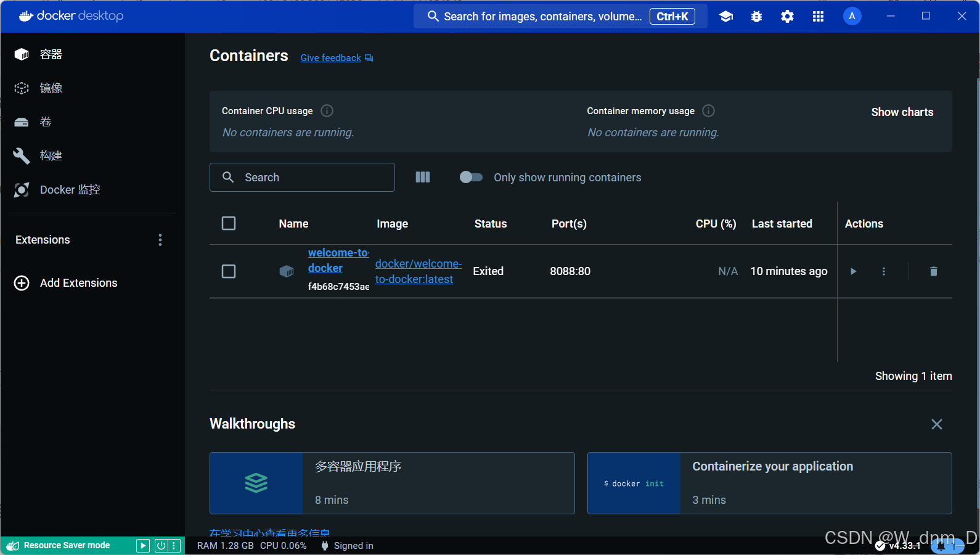This screenshot has width=980, height=555.
Task: Sort by the Image column header
Action: coord(393,224)
